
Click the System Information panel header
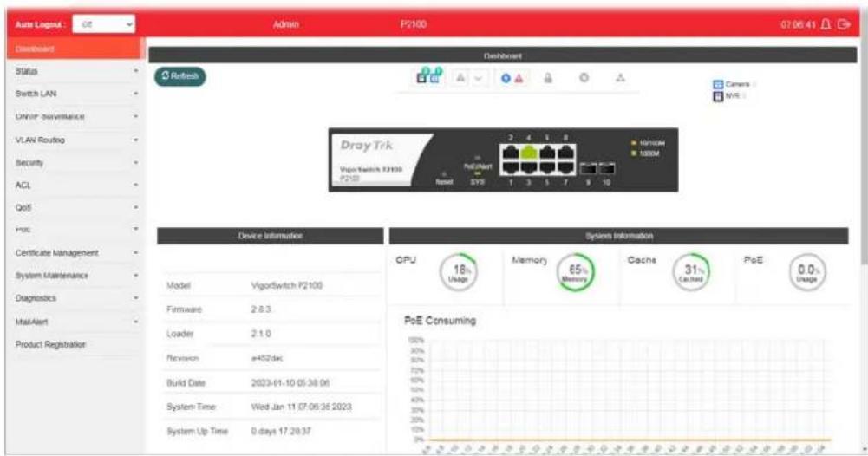click(x=619, y=236)
